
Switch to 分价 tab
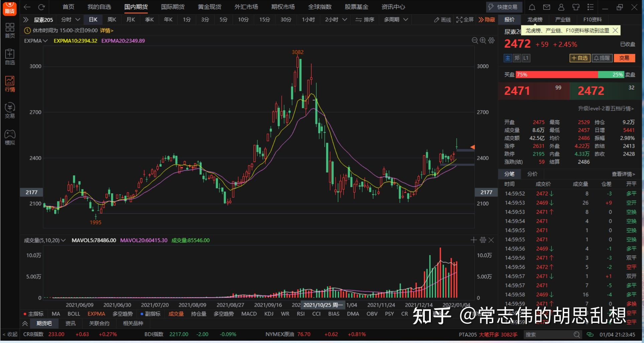point(532,174)
